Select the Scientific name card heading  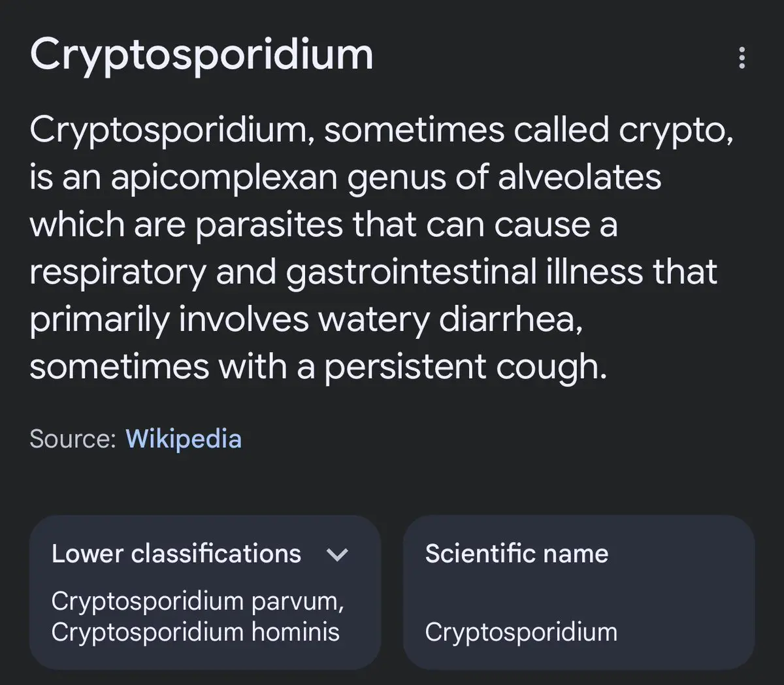pos(517,554)
